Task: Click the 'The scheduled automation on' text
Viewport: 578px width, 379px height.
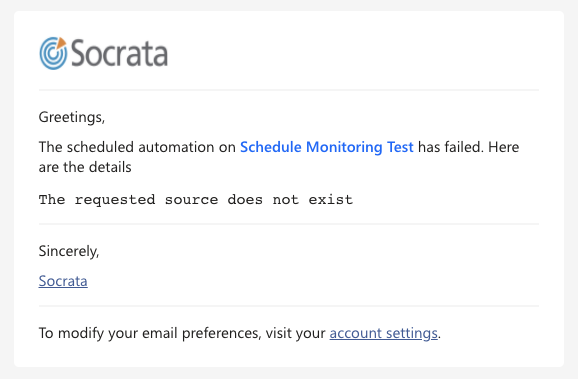Action: (x=137, y=147)
